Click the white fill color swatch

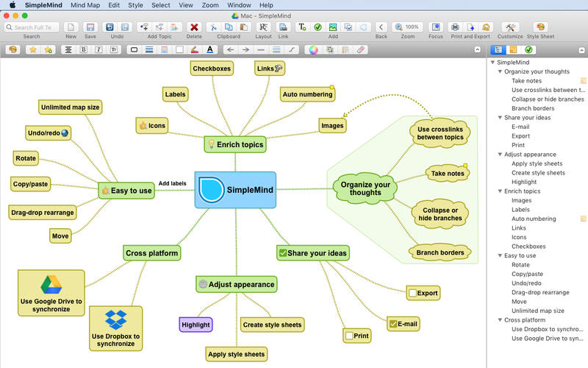179,49
